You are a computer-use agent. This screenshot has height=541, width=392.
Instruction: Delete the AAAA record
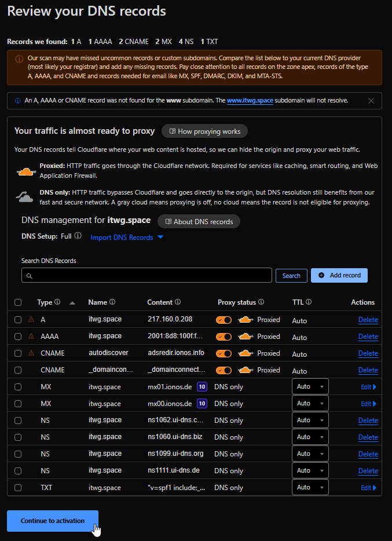[368, 337]
